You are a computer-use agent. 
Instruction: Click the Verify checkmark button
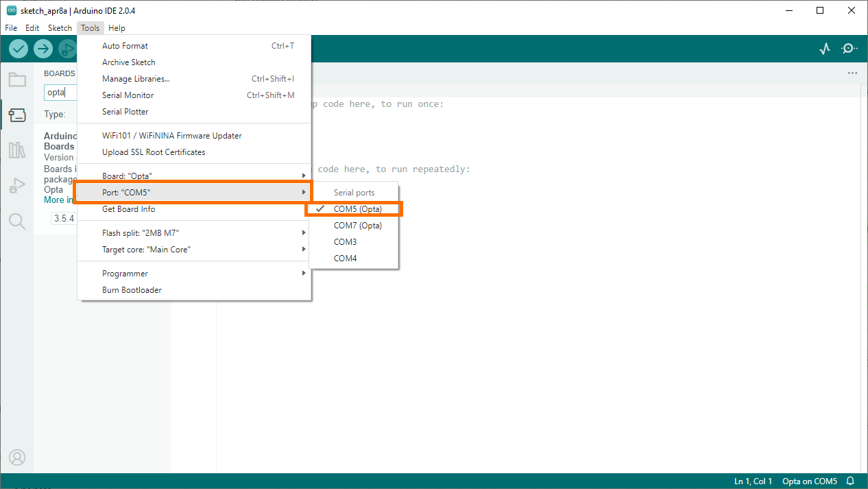coord(19,49)
